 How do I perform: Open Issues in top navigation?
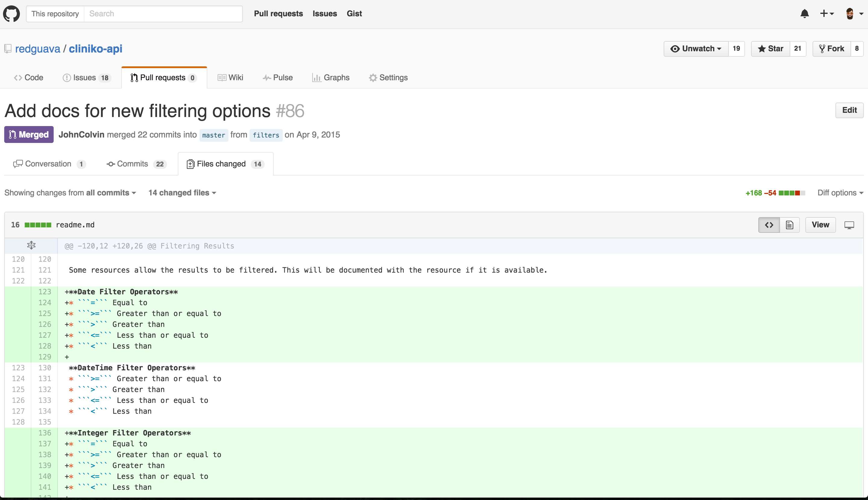point(325,14)
